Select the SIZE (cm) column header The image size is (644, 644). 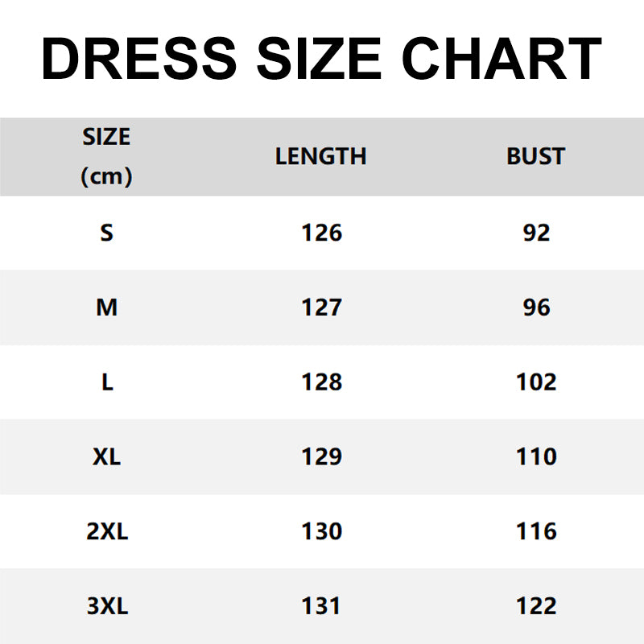(x=106, y=156)
